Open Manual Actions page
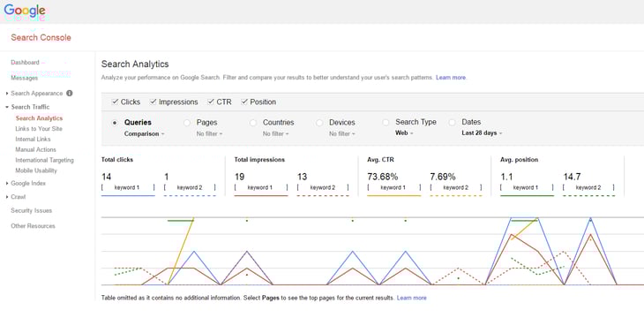This screenshot has height=318, width=644. pyautogui.click(x=36, y=150)
